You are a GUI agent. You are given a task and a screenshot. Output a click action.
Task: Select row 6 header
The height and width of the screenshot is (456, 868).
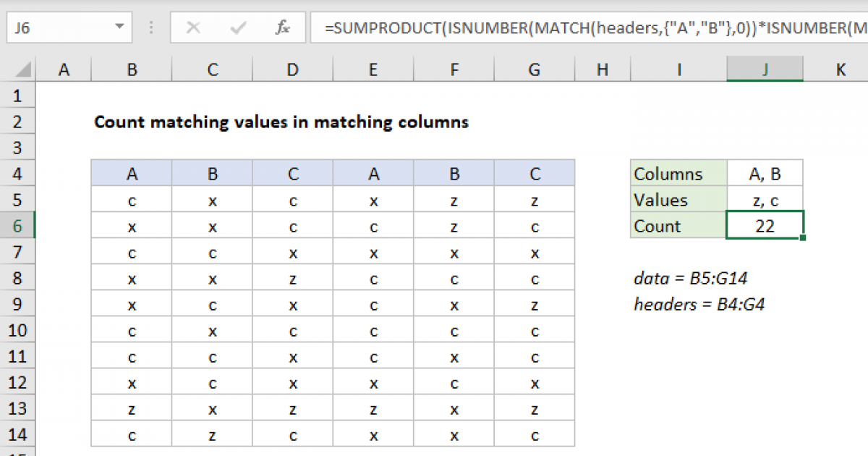pyautogui.click(x=17, y=226)
